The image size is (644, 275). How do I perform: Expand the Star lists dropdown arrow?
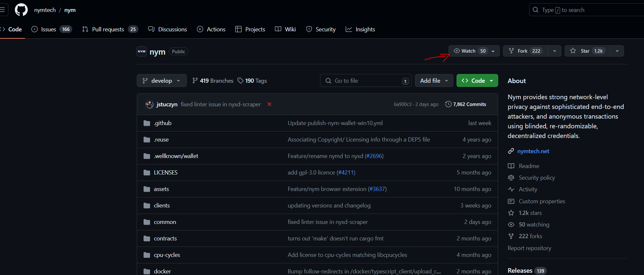(617, 51)
